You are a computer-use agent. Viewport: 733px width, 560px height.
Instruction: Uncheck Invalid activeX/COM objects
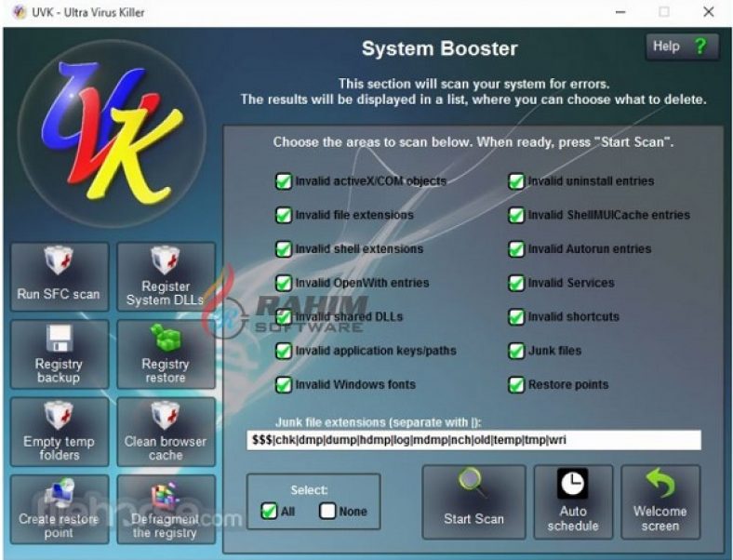pyautogui.click(x=284, y=181)
